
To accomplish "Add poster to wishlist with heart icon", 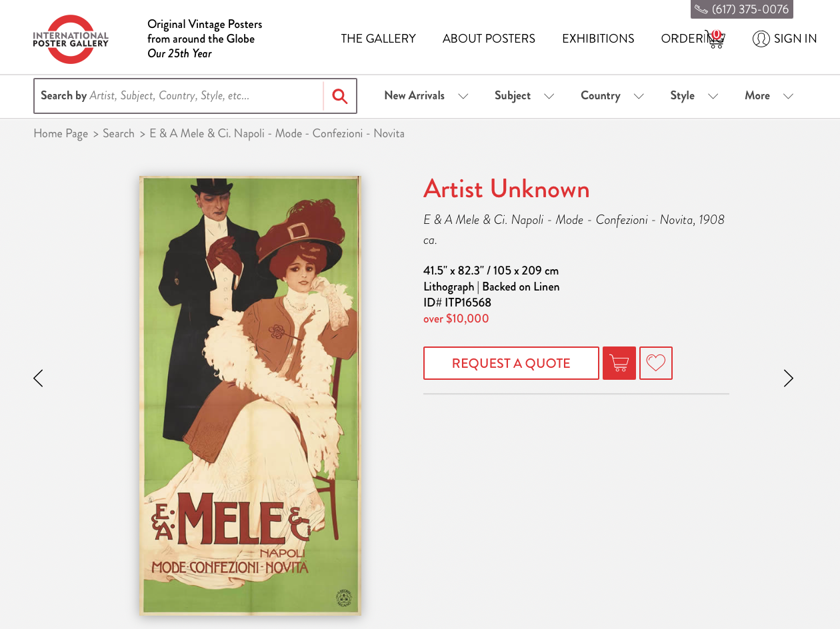I will pos(656,363).
